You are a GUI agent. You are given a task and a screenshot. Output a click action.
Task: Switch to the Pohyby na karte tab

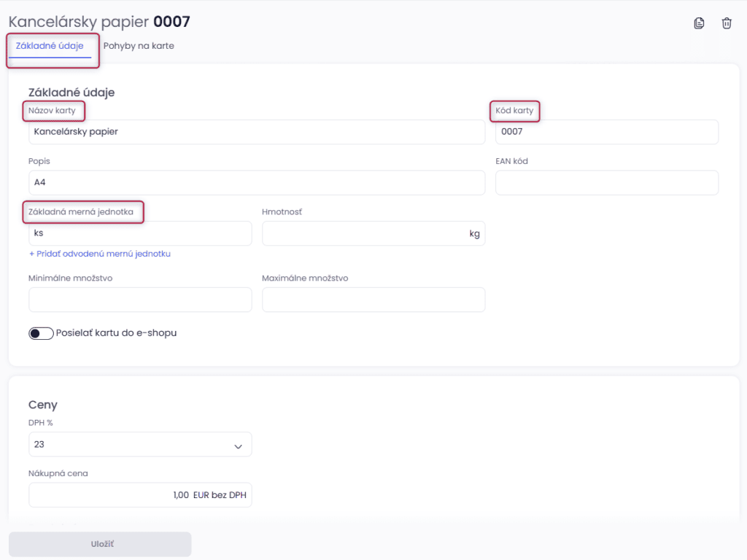[139, 46]
